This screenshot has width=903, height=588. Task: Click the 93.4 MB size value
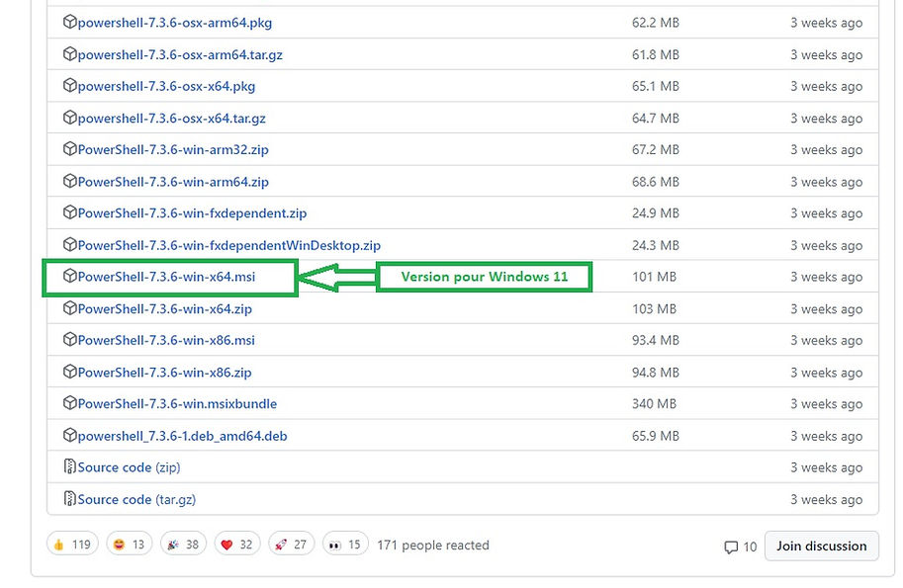(656, 341)
